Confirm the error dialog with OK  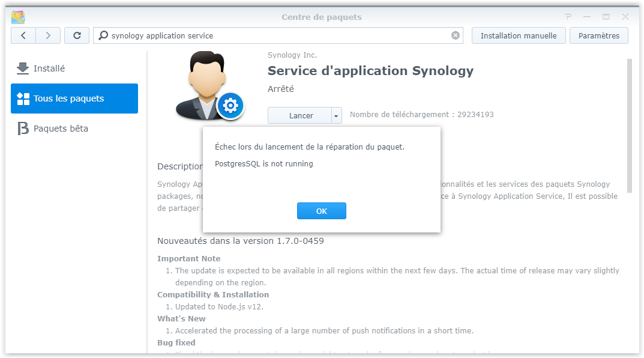[x=322, y=211]
